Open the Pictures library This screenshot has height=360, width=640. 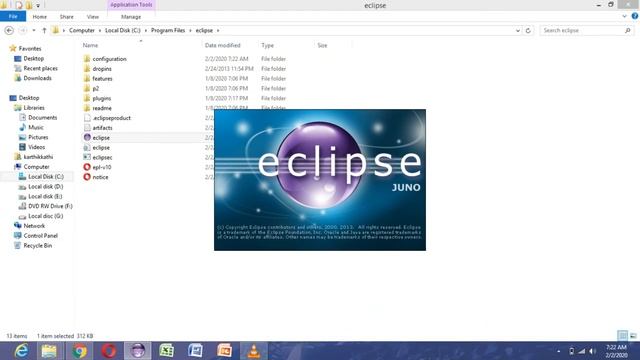[38, 137]
